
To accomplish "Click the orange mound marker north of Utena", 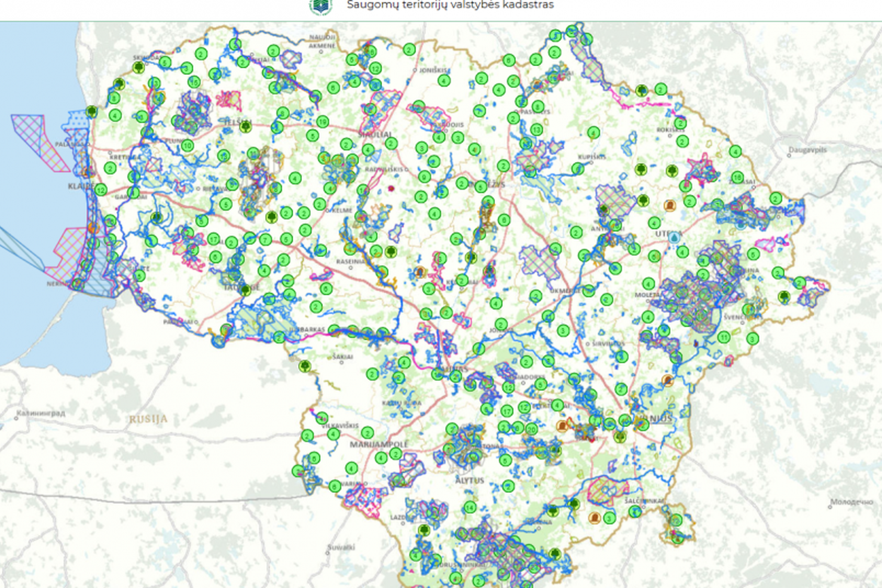I will (x=670, y=205).
